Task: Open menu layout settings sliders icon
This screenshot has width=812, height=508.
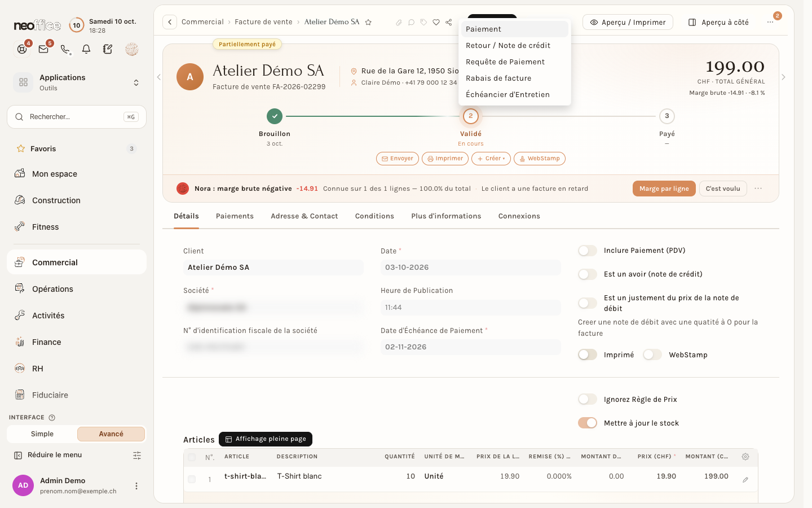Action: 137,455
